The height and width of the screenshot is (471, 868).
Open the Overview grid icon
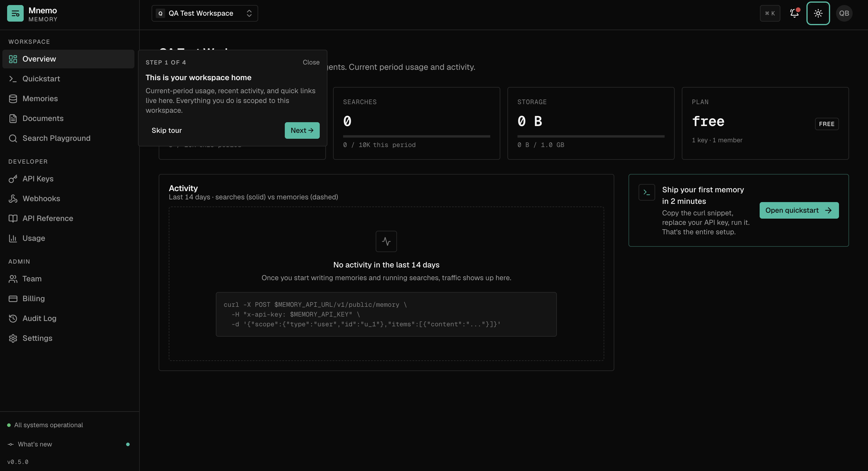pyautogui.click(x=13, y=59)
